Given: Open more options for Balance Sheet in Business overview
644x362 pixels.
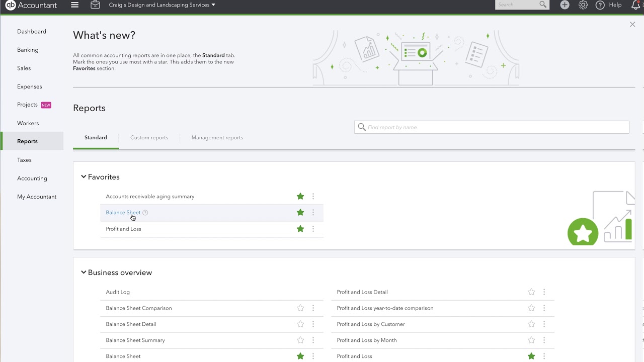Looking at the screenshot, I should (313, 356).
